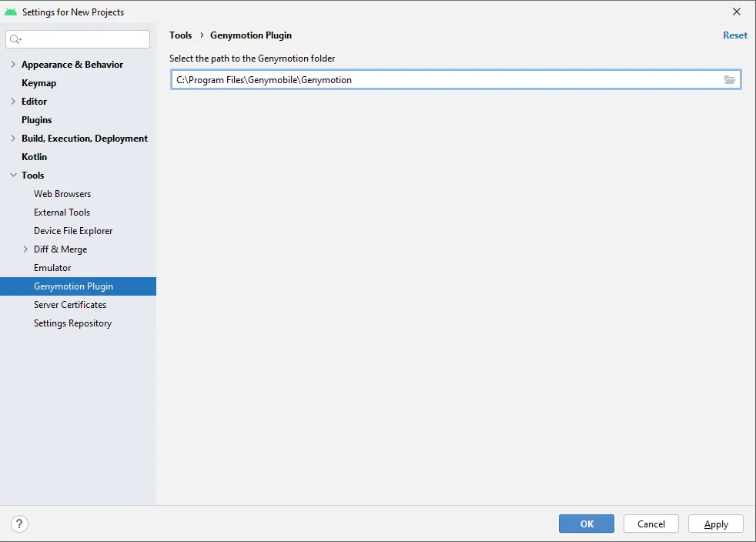
Task: Expand the Diff & Merge node
Action: [x=25, y=249]
